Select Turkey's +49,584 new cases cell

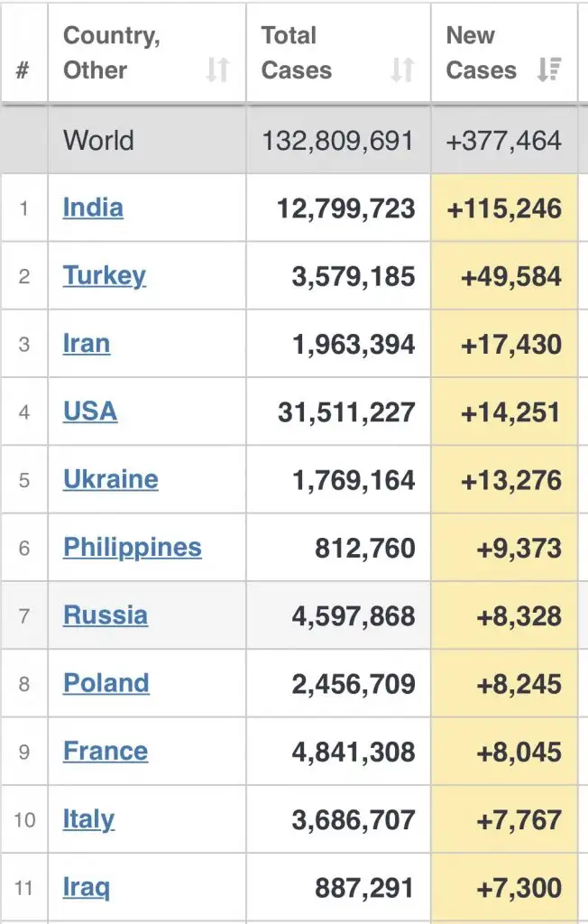point(504,276)
